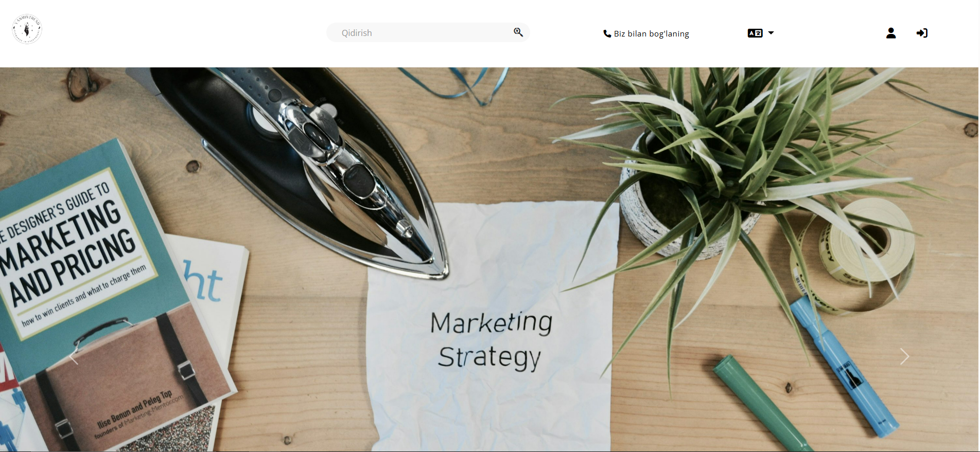Click the A-Z language icon
980x452 pixels.
click(755, 33)
